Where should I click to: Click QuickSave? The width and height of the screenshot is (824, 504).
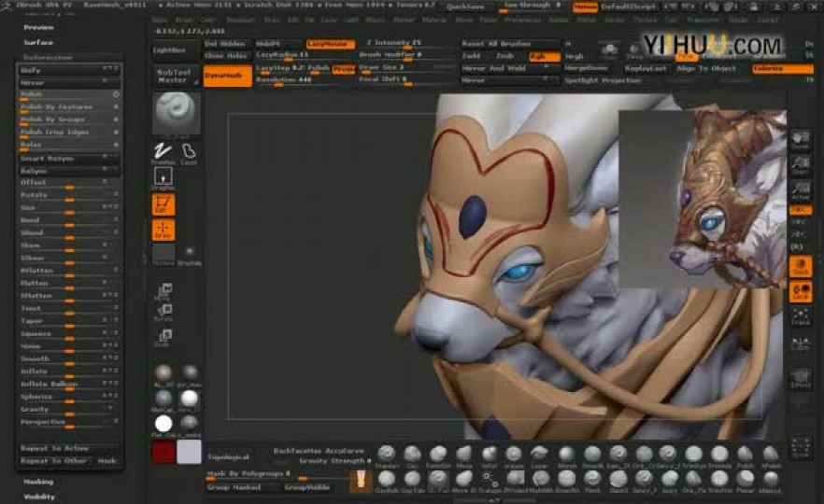tap(465, 7)
